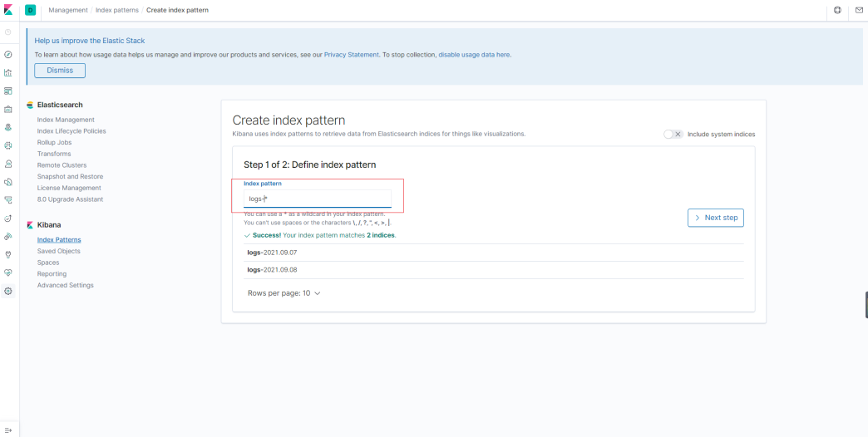Viewport: 868px width, 437px height.
Task: Open 8.0 Upgrade Assistant
Action: (x=71, y=199)
